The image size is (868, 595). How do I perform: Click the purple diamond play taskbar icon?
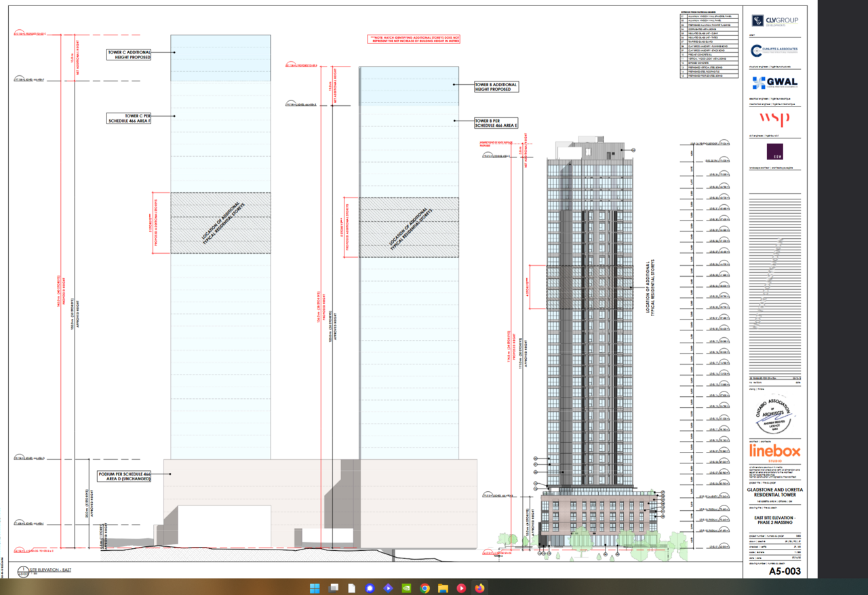(x=388, y=587)
